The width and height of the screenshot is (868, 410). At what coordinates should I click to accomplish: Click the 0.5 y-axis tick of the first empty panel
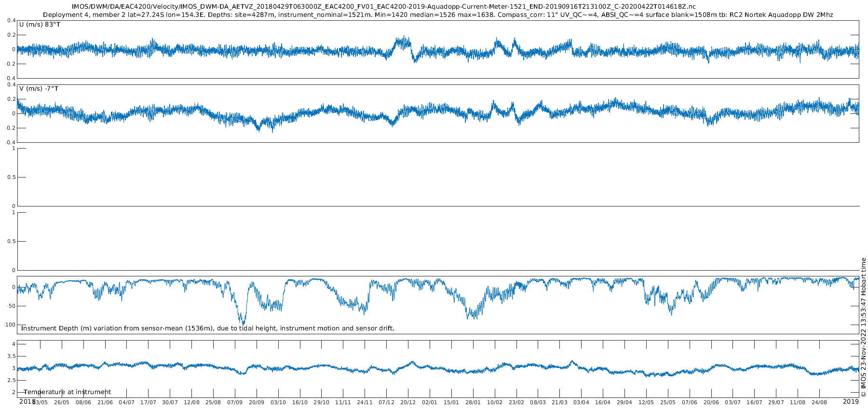[11, 177]
